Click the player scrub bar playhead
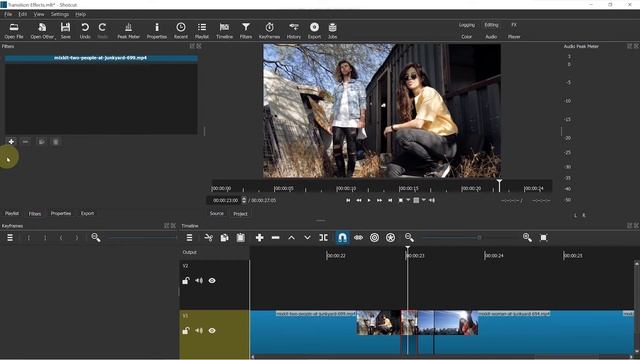Viewport: 640px width, 360px height. pyautogui.click(x=499, y=185)
